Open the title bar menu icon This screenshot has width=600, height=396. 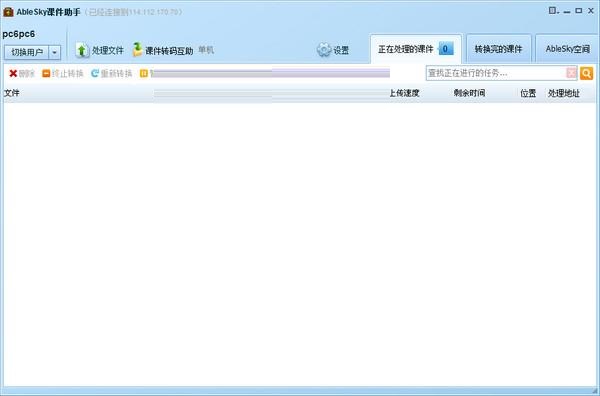click(553, 11)
